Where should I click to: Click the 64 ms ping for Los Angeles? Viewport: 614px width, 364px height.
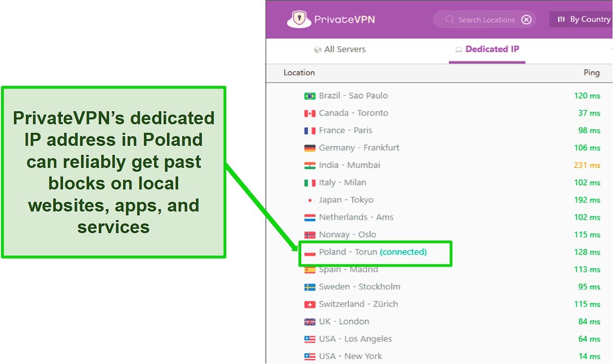tap(589, 339)
